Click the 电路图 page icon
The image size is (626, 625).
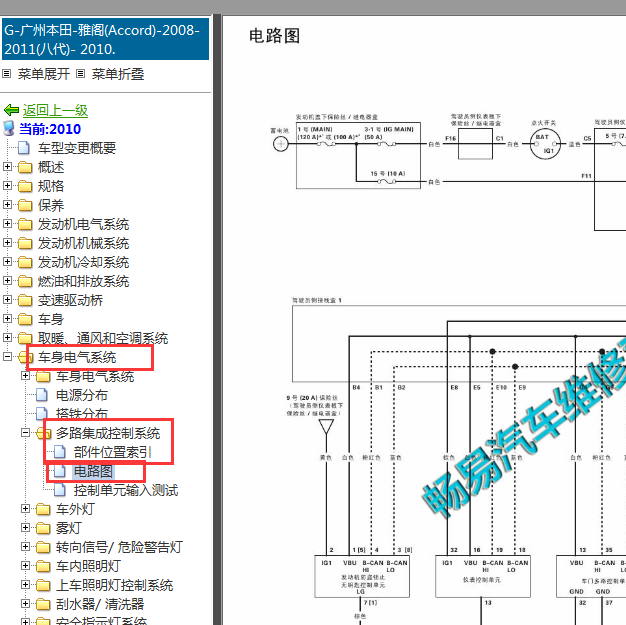[x=60, y=471]
